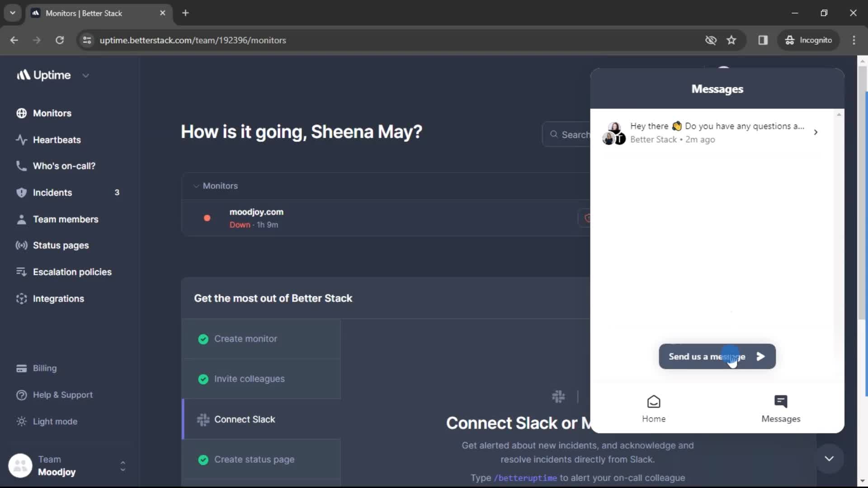
Task: Collapse the chat widget with chevron button
Action: point(829,459)
